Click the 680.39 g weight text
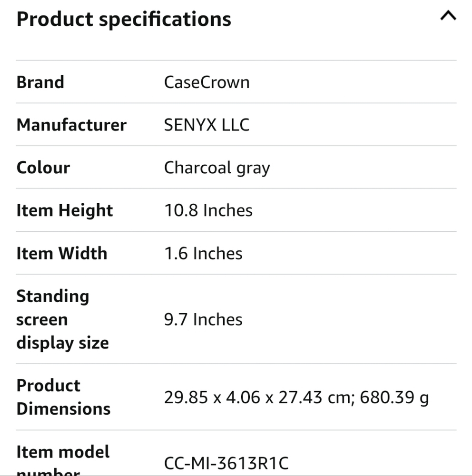 394,397
